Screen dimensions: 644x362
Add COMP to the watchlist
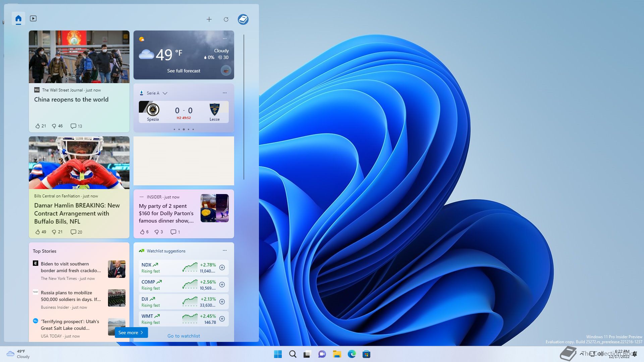click(x=222, y=285)
